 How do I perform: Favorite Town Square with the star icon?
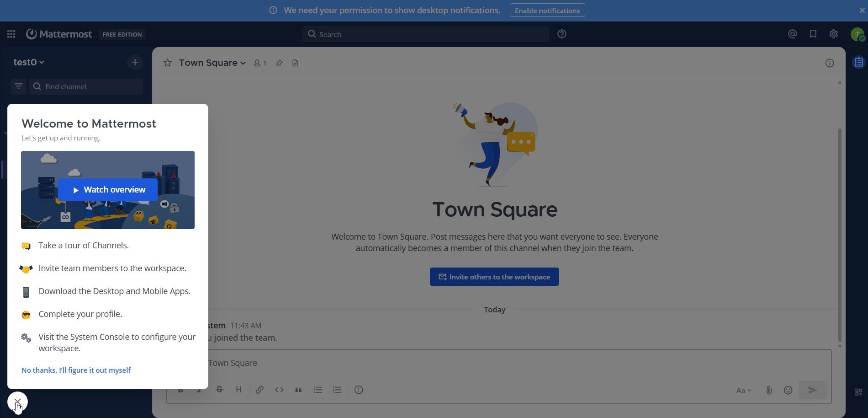click(168, 63)
